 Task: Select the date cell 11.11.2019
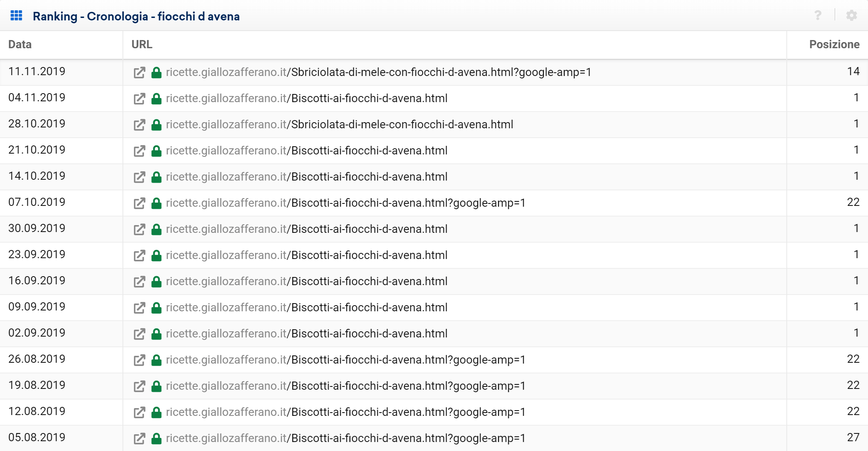pos(37,71)
